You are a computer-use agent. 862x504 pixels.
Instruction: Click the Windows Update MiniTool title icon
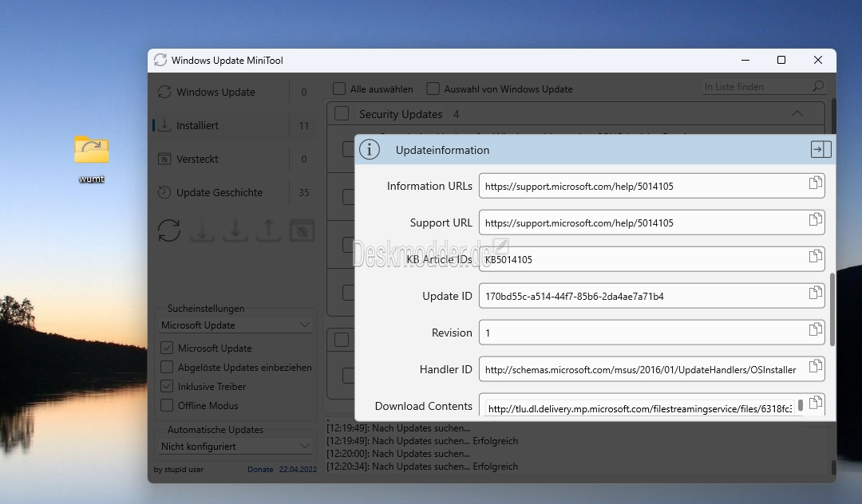[160, 60]
